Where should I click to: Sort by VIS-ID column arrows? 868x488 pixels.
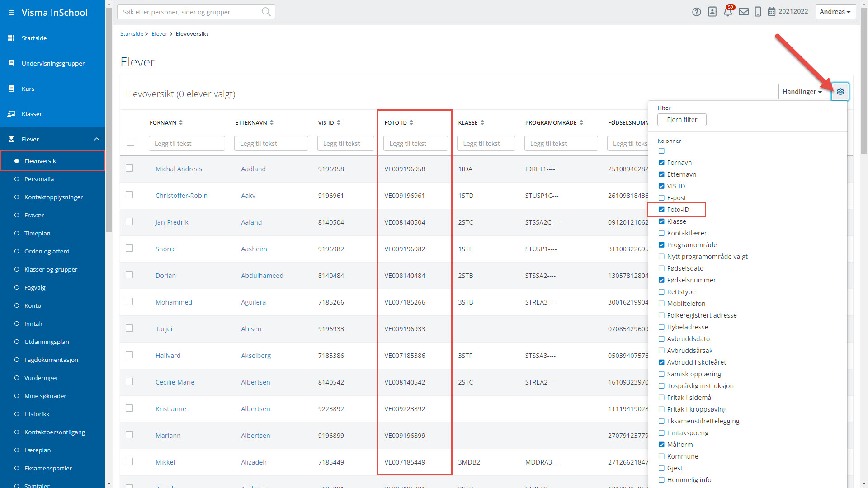coord(339,122)
